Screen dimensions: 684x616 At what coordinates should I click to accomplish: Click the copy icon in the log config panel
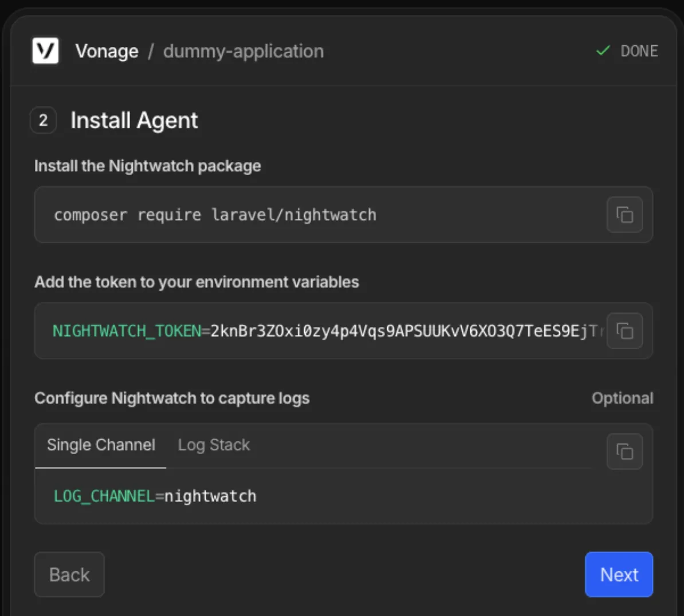click(x=624, y=451)
